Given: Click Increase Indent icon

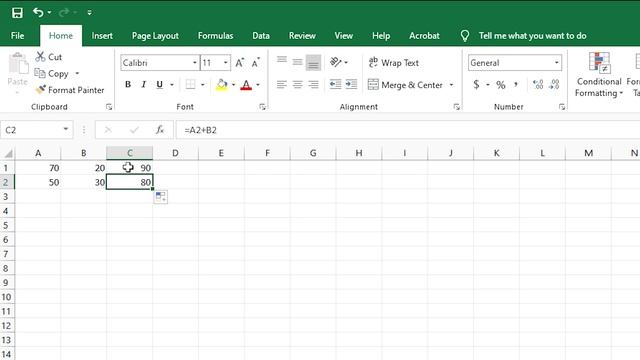Looking at the screenshot, I should coord(351,84).
